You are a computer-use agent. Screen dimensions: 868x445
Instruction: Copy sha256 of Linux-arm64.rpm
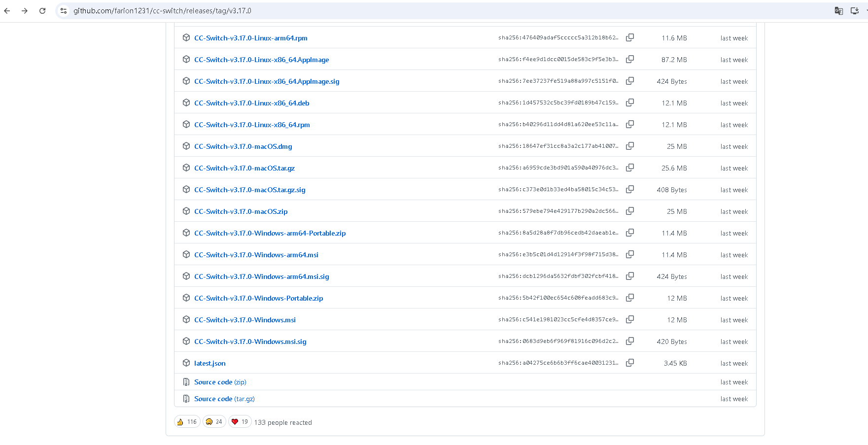click(x=630, y=37)
